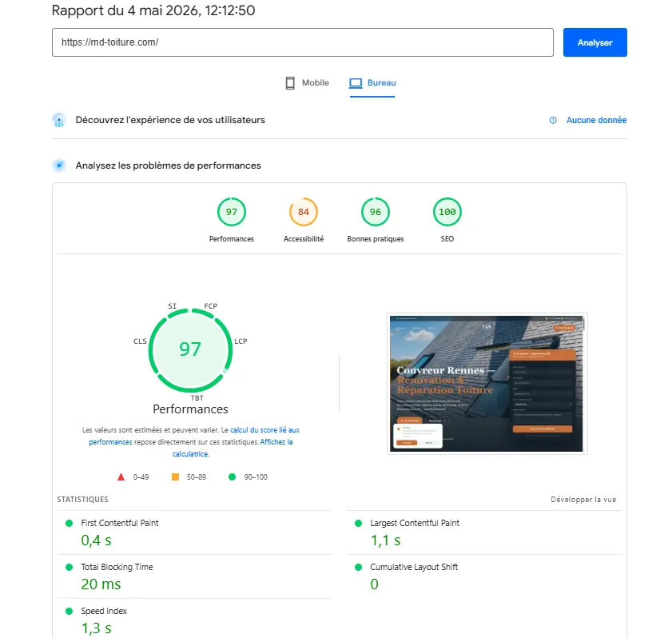Screen dimensions: 672x638
Task: Open the website screenshot thumbnail
Action: pos(487,384)
